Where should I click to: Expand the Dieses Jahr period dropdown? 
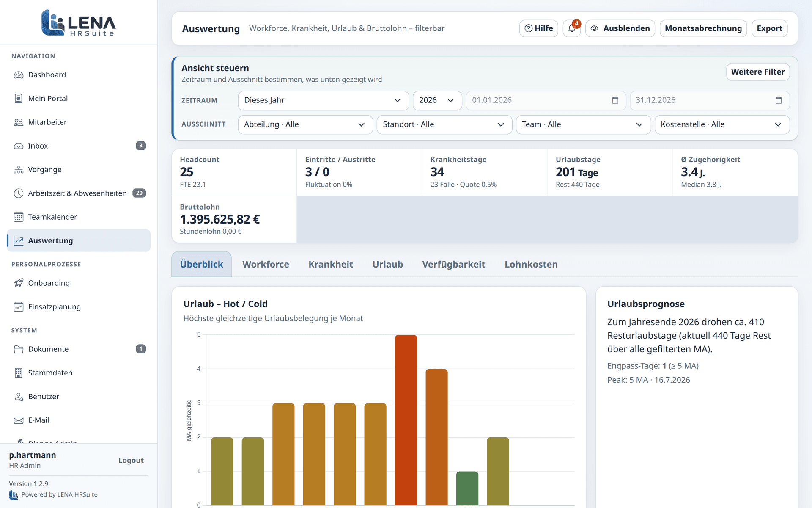click(324, 101)
